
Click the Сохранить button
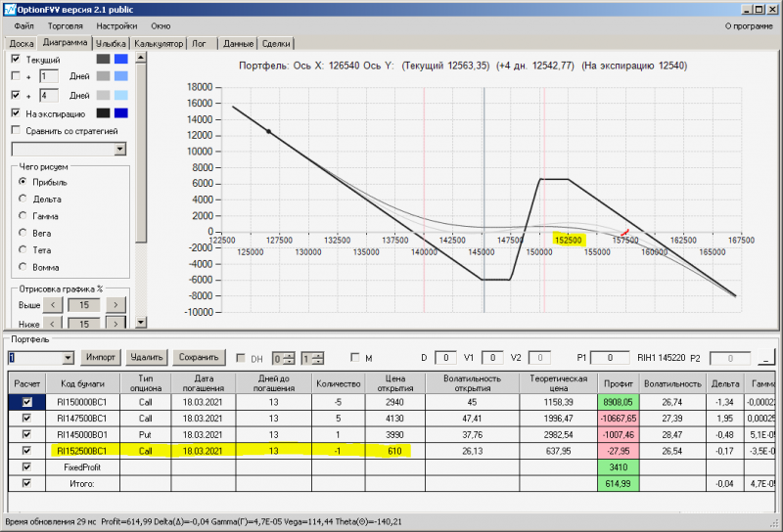click(x=199, y=357)
